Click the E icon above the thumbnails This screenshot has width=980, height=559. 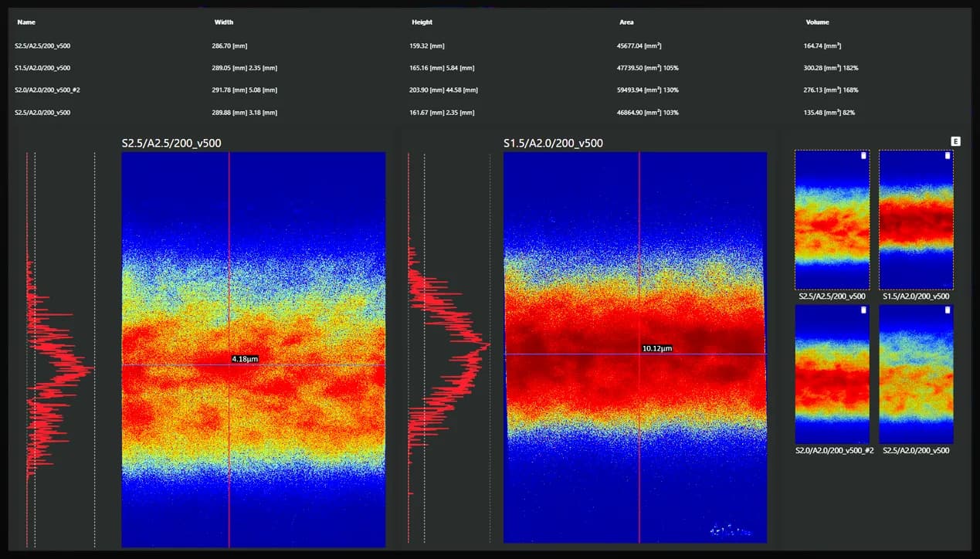[x=956, y=141]
